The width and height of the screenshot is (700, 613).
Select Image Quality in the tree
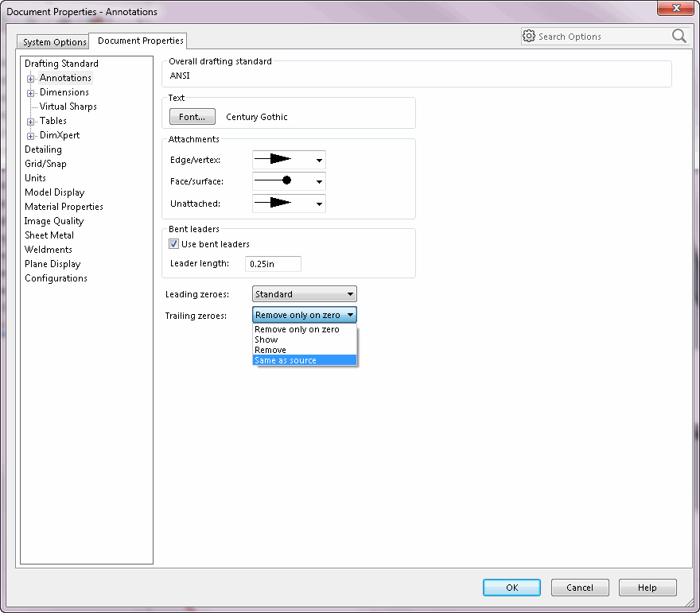click(54, 221)
